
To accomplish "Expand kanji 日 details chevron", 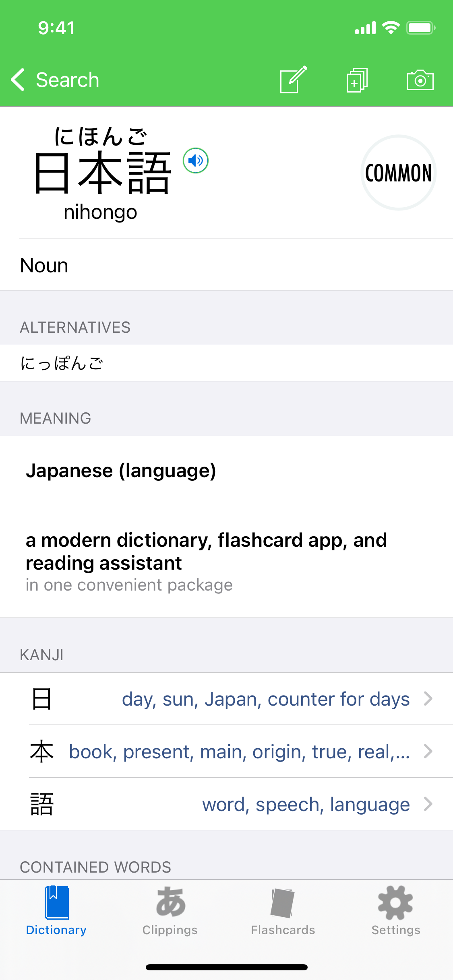I will click(x=428, y=699).
